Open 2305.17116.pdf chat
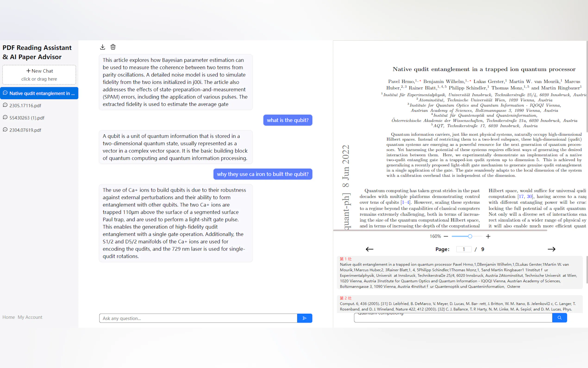Screen dimensions: 588x368 (25, 105)
